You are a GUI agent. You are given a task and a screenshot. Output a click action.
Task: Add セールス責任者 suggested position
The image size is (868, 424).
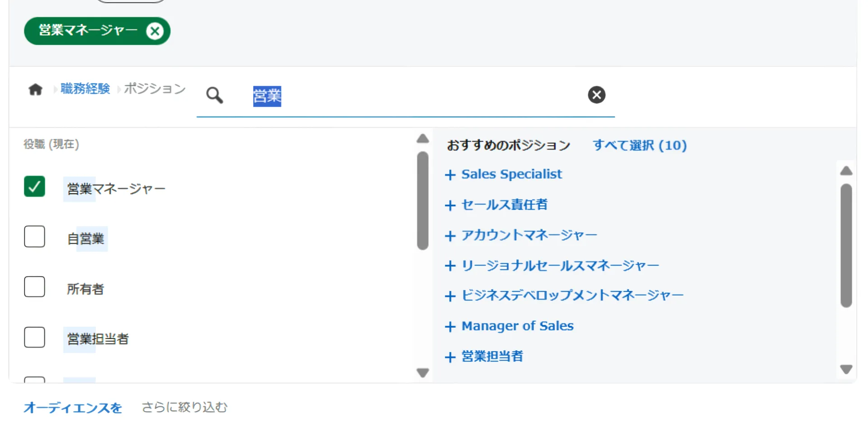[x=496, y=205]
